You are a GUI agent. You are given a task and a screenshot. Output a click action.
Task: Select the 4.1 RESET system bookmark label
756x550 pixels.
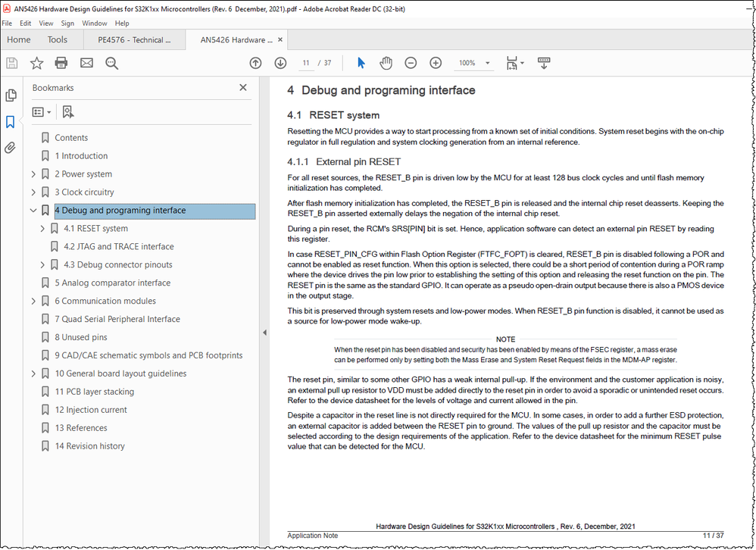pos(96,229)
